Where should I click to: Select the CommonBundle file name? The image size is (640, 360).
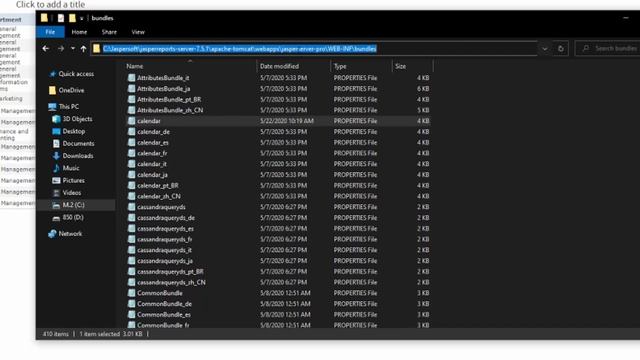pos(160,293)
